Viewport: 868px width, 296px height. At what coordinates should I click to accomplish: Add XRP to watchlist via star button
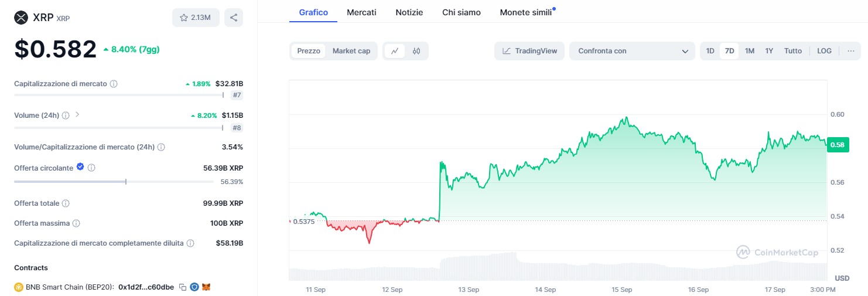[x=196, y=18]
